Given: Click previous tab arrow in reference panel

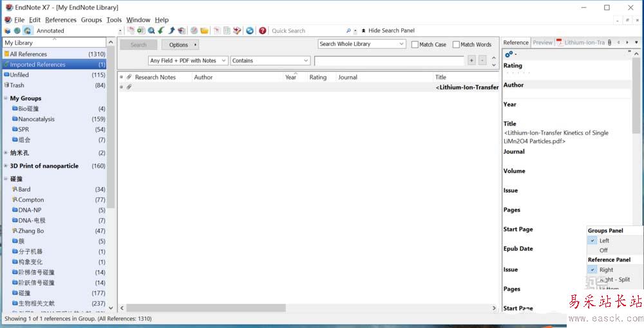Looking at the screenshot, I should pos(618,42).
